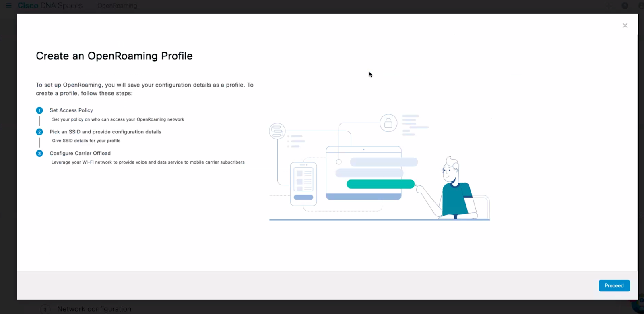
Task: Click 'Network configuration' step behind the dialog
Action: point(94,309)
